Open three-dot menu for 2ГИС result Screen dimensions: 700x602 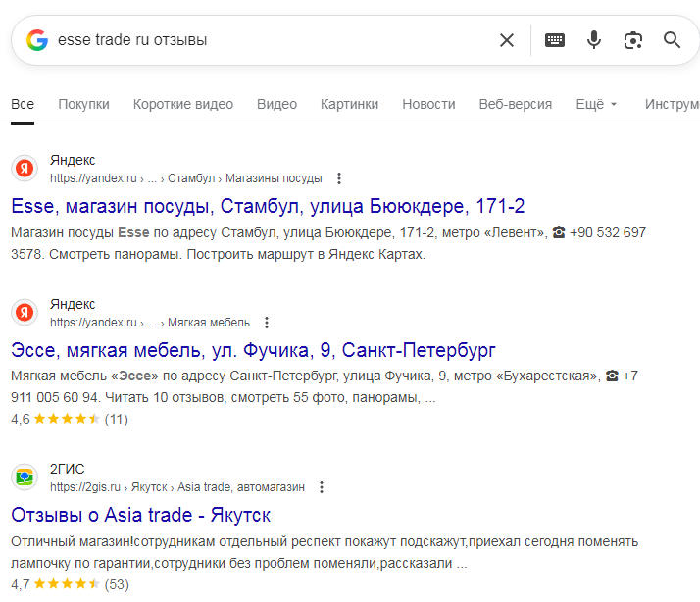322,487
